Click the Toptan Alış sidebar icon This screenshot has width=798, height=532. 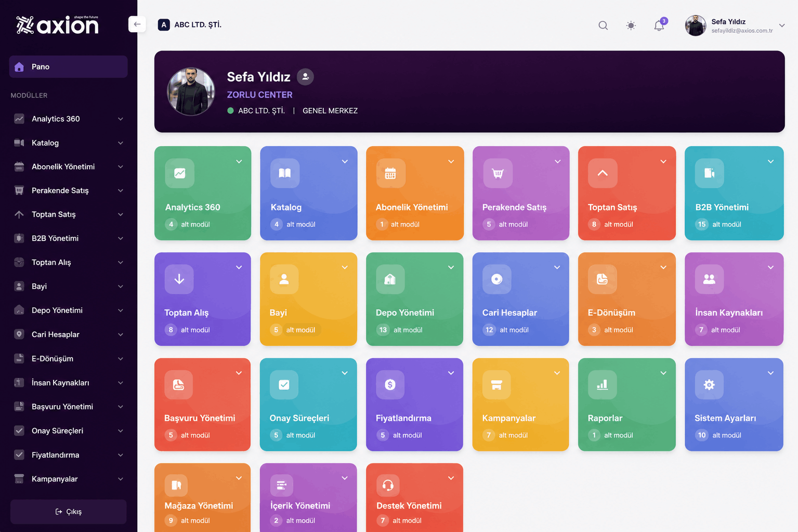(19, 262)
